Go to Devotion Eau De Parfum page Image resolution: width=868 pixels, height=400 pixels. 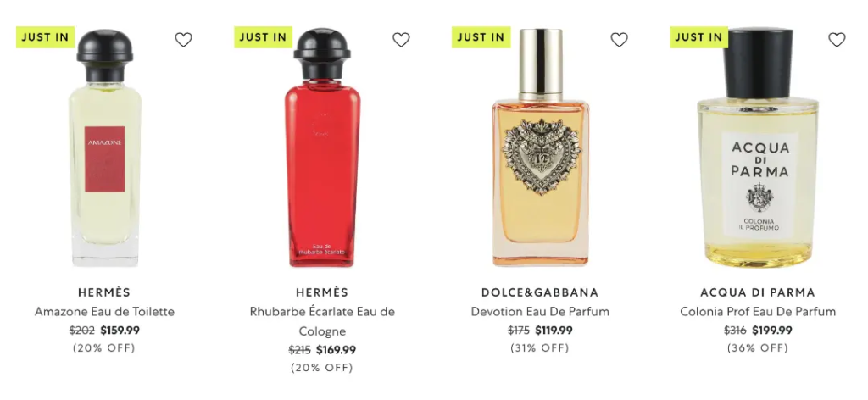pos(540,312)
